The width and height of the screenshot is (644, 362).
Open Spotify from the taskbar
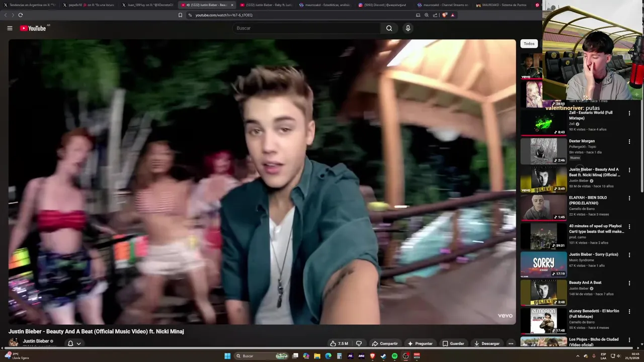[x=394, y=356]
